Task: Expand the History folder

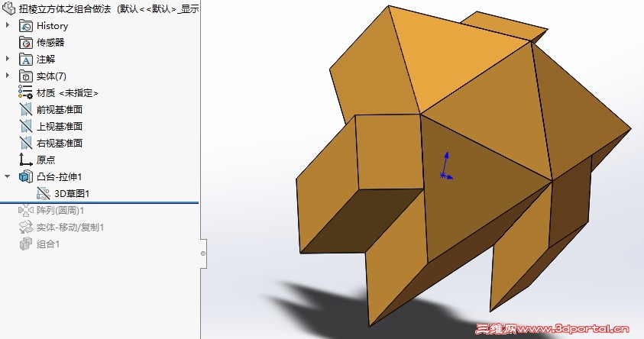Action: coord(8,25)
